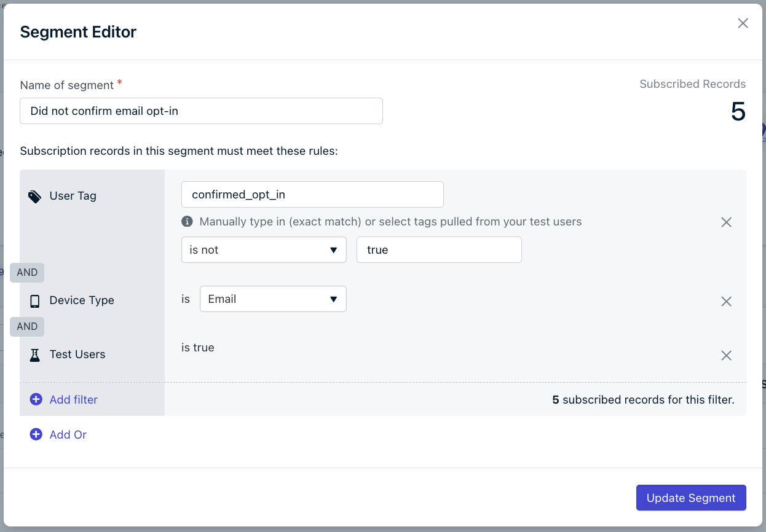The image size is (766, 532).
Task: Remove the Device Type filter
Action: (x=726, y=302)
